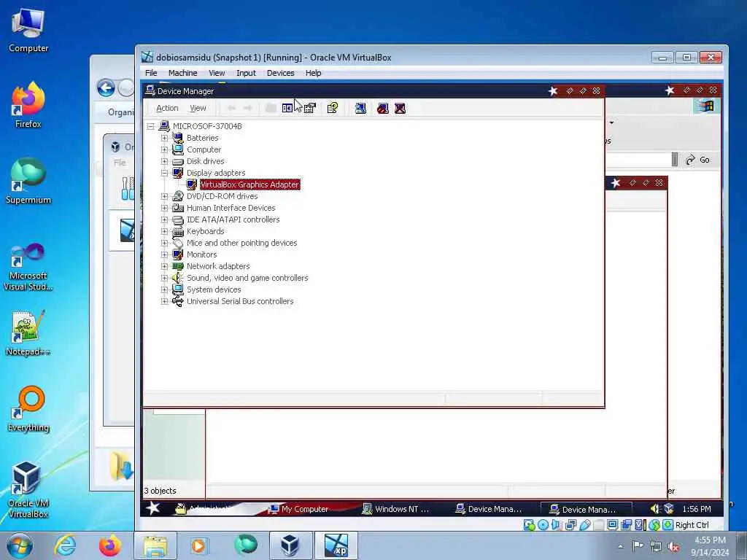Expand the Keyboards node
Viewport: 747px width, 560px height.
pyautogui.click(x=164, y=231)
